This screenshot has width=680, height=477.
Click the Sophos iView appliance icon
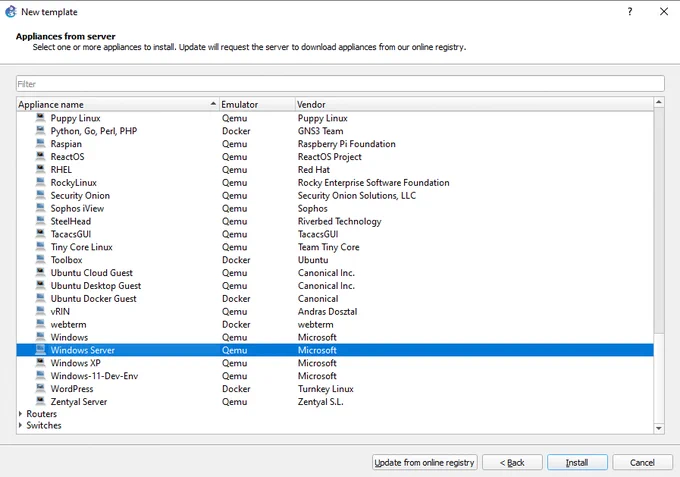40,208
